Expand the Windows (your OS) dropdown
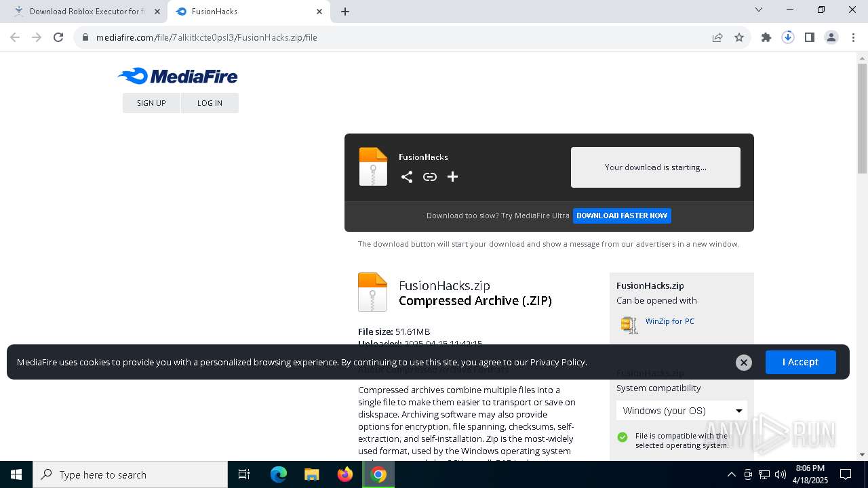 click(x=682, y=411)
